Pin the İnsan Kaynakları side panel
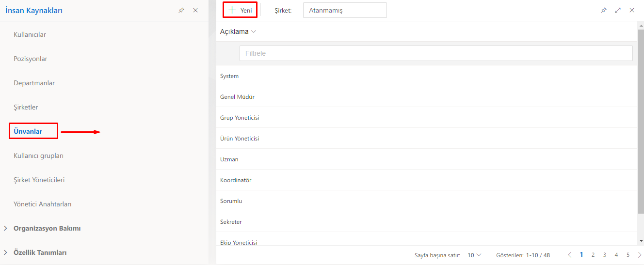Image resolution: width=644 pixels, height=265 pixels. 181,10
